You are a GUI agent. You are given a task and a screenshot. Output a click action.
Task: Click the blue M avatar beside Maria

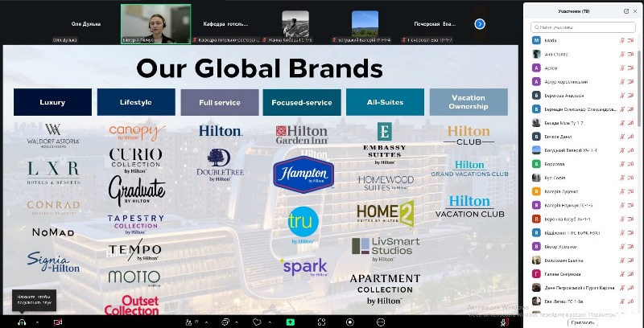point(536,40)
